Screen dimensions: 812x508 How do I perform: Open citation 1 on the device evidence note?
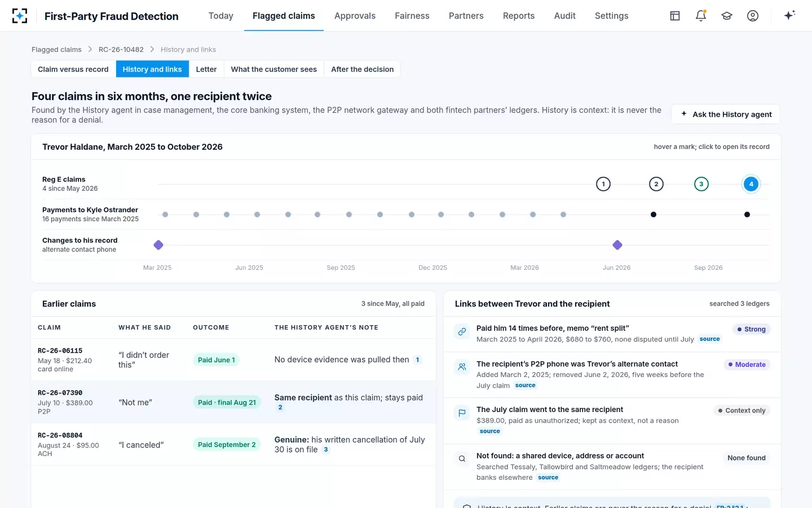(417, 360)
